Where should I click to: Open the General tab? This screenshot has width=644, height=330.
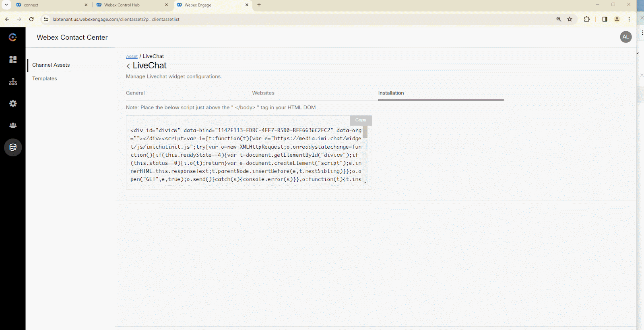tap(135, 93)
